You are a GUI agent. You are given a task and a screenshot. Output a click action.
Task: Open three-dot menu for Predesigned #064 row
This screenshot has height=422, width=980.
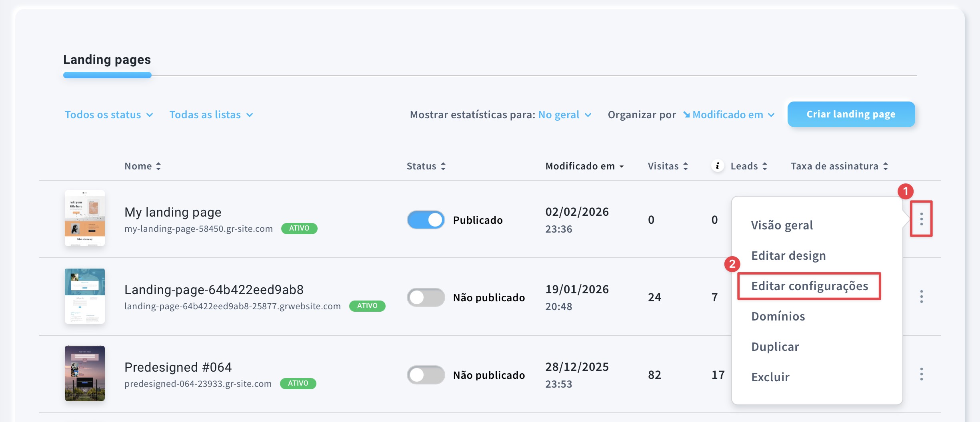921,374
